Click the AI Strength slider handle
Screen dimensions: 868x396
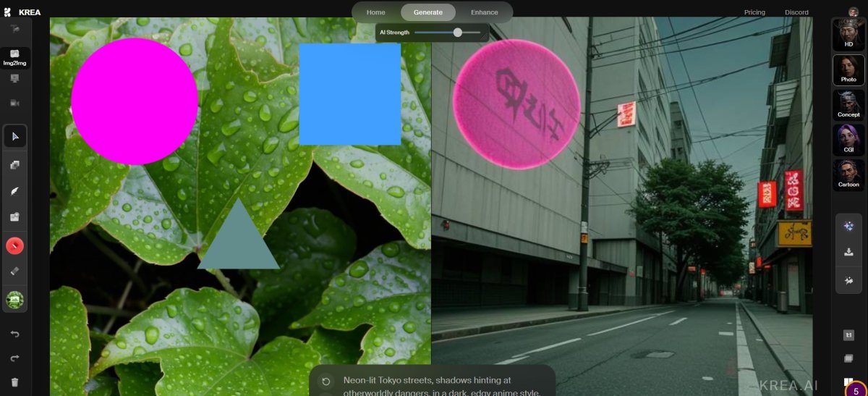point(458,33)
